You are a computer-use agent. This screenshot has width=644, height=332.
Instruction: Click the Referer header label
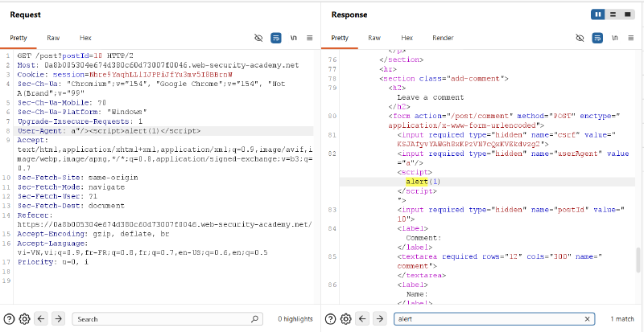(x=35, y=215)
